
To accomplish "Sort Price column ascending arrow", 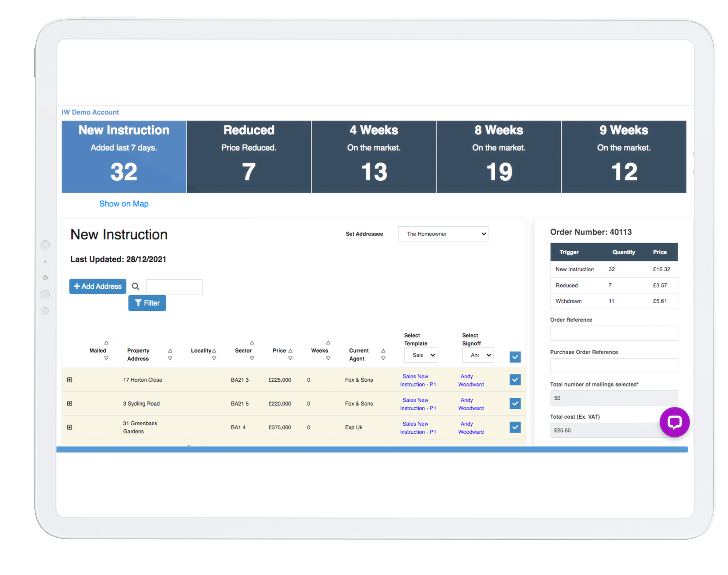I will 290,351.
